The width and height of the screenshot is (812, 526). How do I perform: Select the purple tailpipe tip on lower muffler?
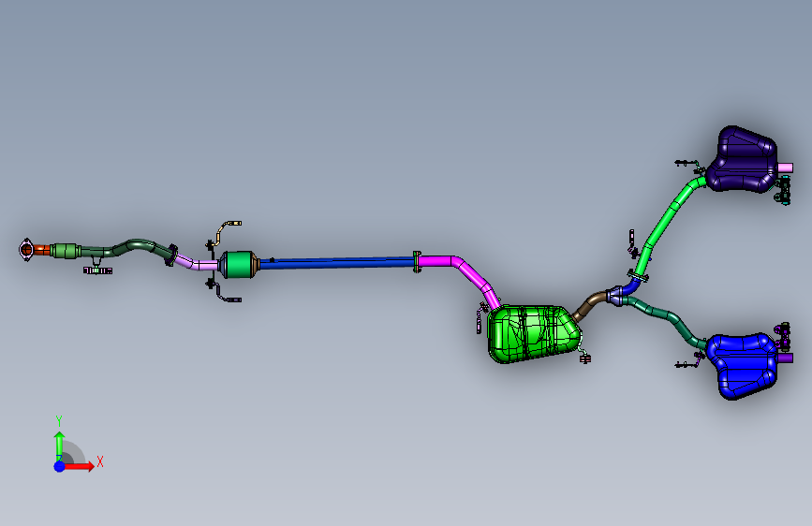click(785, 358)
